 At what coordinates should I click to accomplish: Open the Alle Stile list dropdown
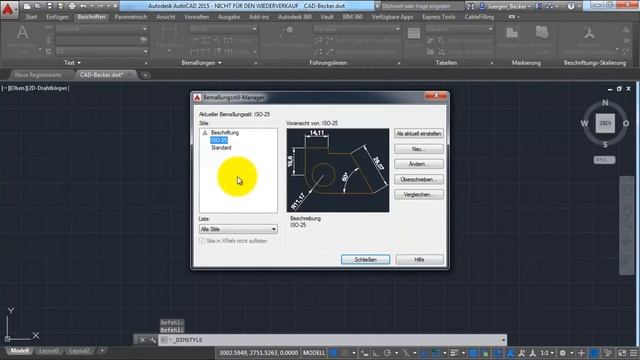(x=238, y=229)
